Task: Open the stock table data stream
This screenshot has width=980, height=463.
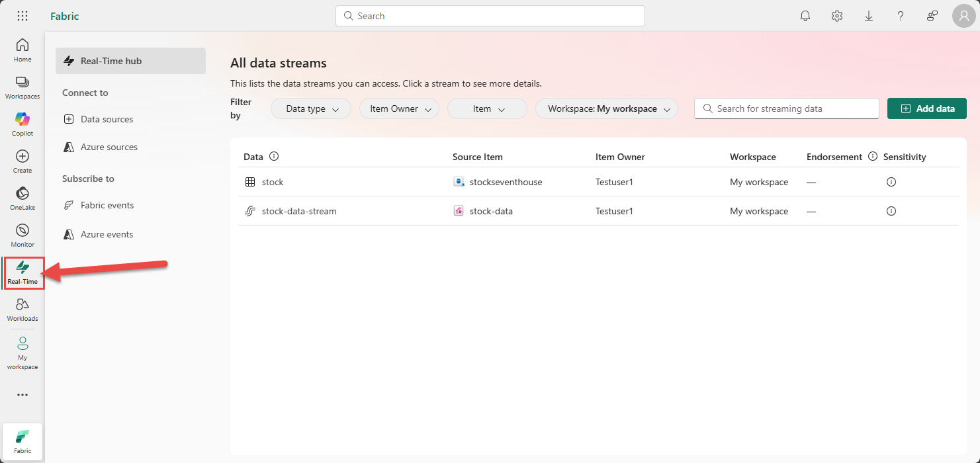Action: click(273, 182)
